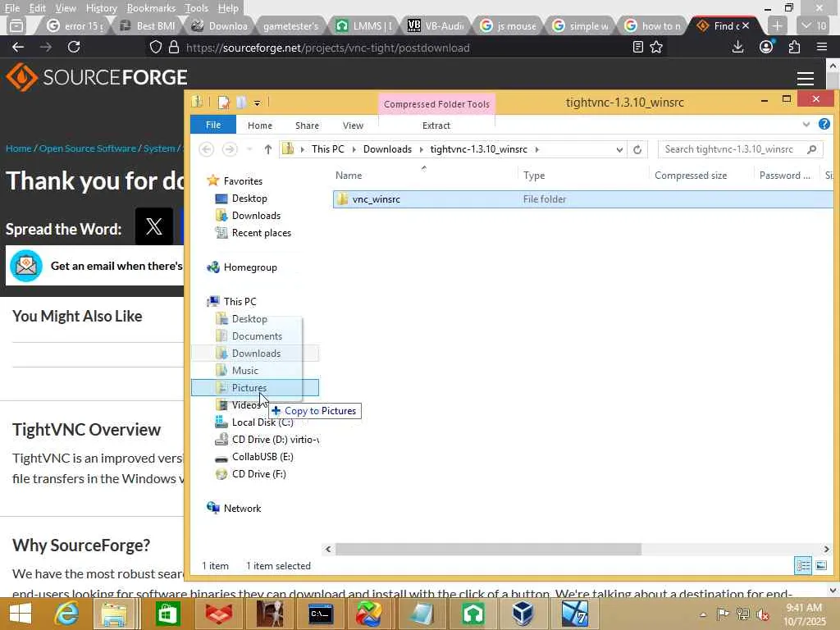This screenshot has width=840, height=630.
Task: Expand the Explorer ribbon chevron
Action: click(x=806, y=125)
